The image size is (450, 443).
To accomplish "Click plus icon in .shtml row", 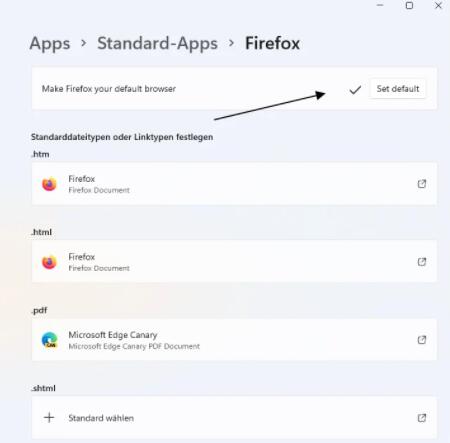I will click(49, 418).
